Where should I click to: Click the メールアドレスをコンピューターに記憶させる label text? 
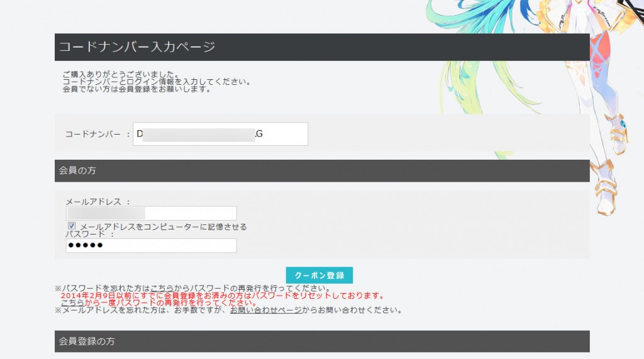pyautogui.click(x=163, y=226)
